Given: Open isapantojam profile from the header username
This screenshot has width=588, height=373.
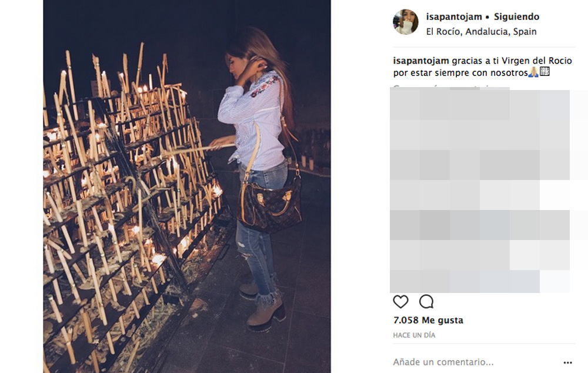Looking at the screenshot, I should [454, 16].
